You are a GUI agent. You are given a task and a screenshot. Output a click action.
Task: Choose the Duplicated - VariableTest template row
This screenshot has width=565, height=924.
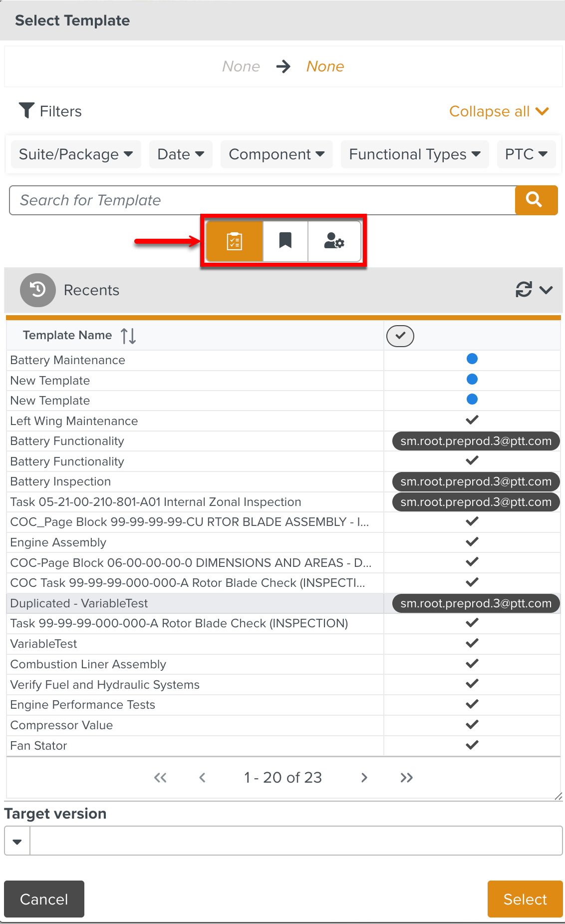[79, 603]
